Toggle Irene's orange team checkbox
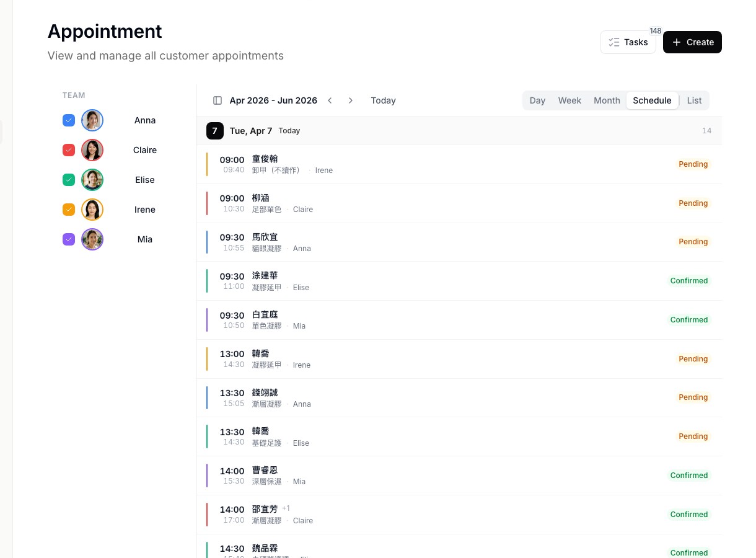 pos(68,210)
